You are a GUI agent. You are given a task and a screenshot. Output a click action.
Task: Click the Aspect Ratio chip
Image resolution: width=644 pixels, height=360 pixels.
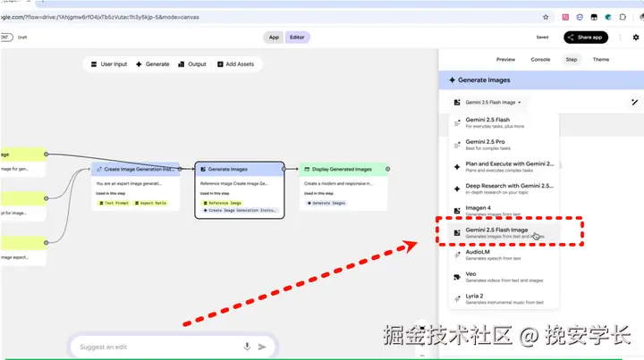tap(150, 203)
